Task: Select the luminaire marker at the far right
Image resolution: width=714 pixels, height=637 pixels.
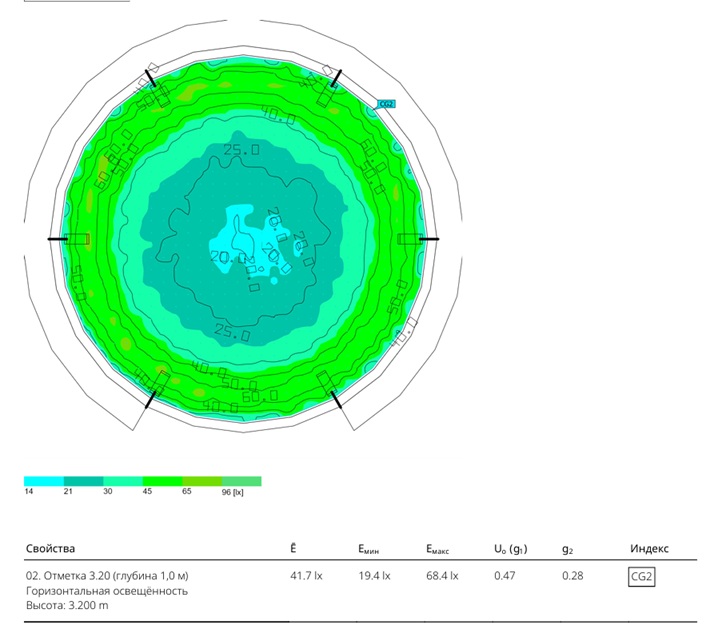Action: point(411,239)
